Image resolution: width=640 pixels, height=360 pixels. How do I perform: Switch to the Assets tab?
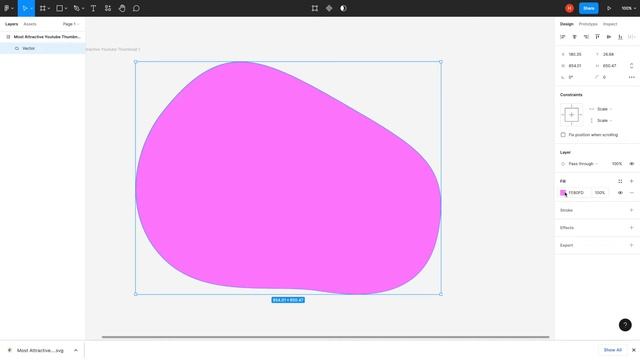[30, 24]
